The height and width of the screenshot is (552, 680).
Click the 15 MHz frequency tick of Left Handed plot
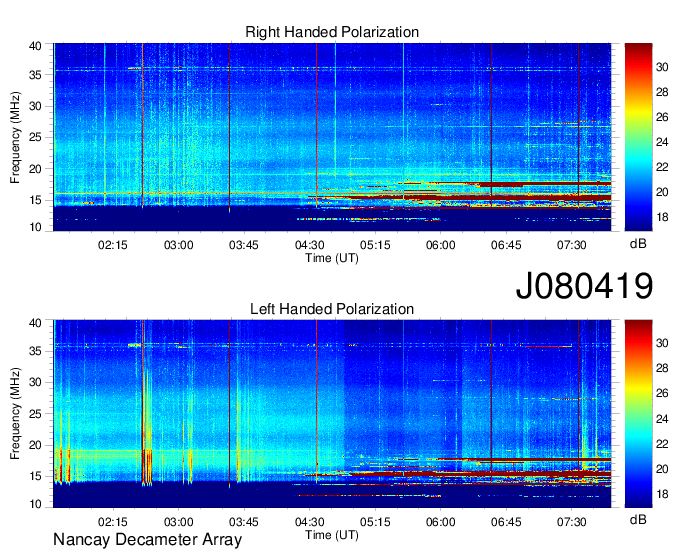coord(35,476)
